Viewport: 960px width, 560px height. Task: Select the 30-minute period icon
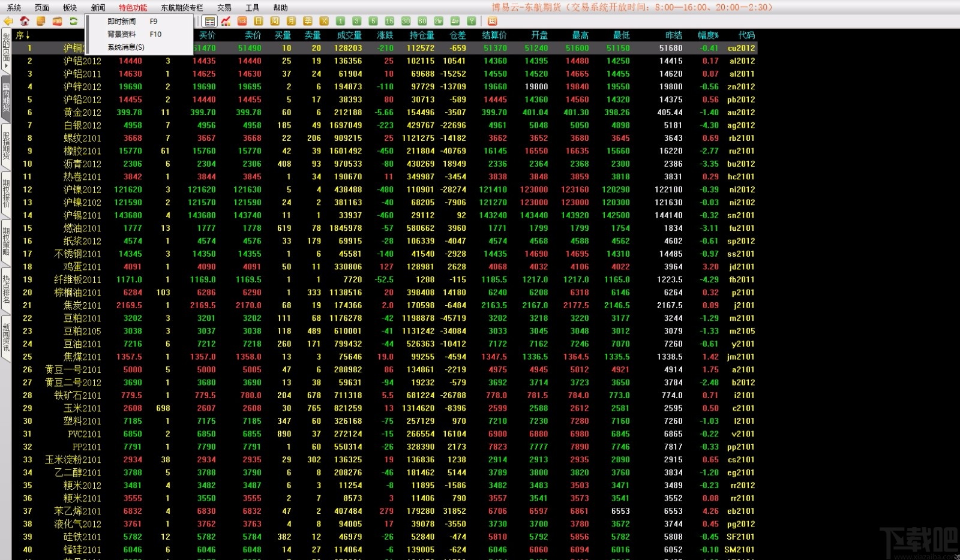tap(406, 21)
